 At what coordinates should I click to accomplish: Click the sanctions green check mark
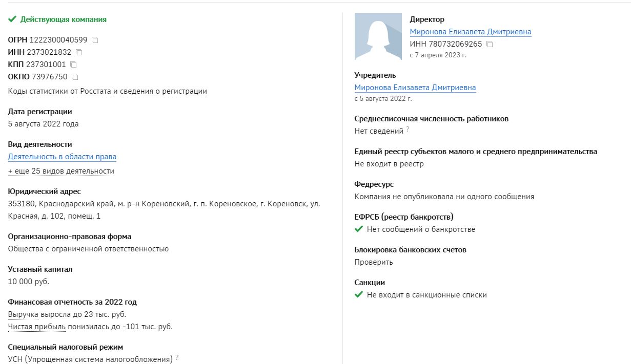point(359,295)
